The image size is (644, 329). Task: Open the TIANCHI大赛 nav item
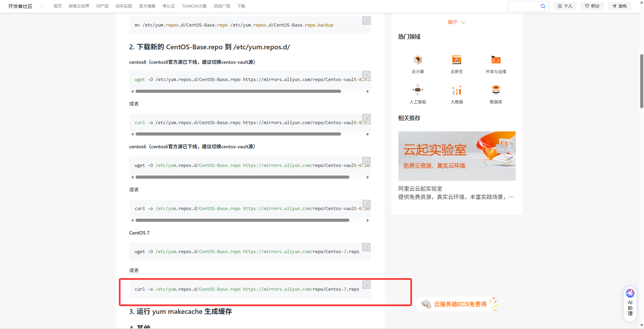pos(194,6)
